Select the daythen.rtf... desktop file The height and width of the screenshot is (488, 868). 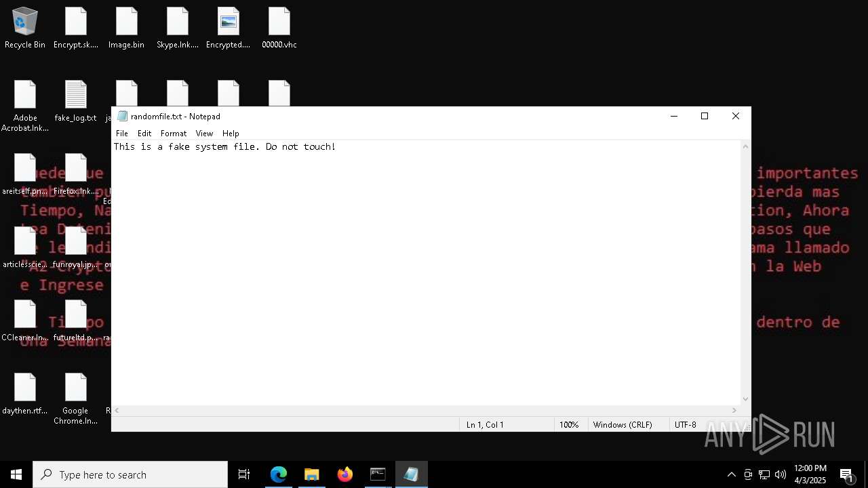25,394
